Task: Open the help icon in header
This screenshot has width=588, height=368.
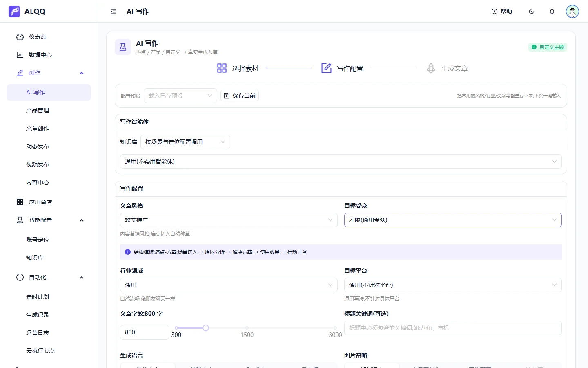Action: coord(494,11)
